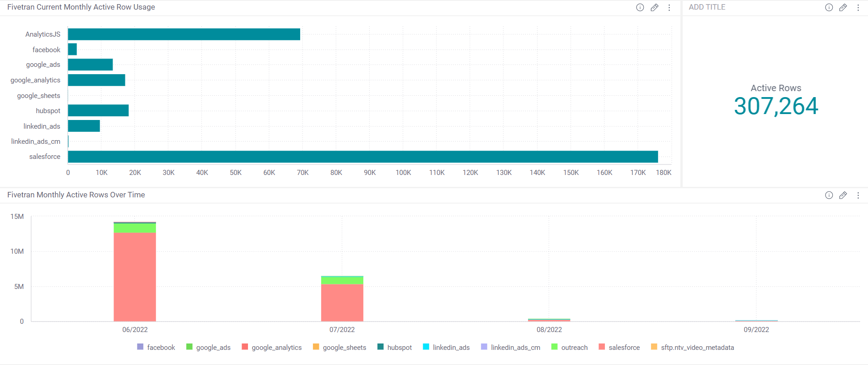868x365 pixels.
Task: Click the hubspot horizontal bar
Action: [x=98, y=110]
